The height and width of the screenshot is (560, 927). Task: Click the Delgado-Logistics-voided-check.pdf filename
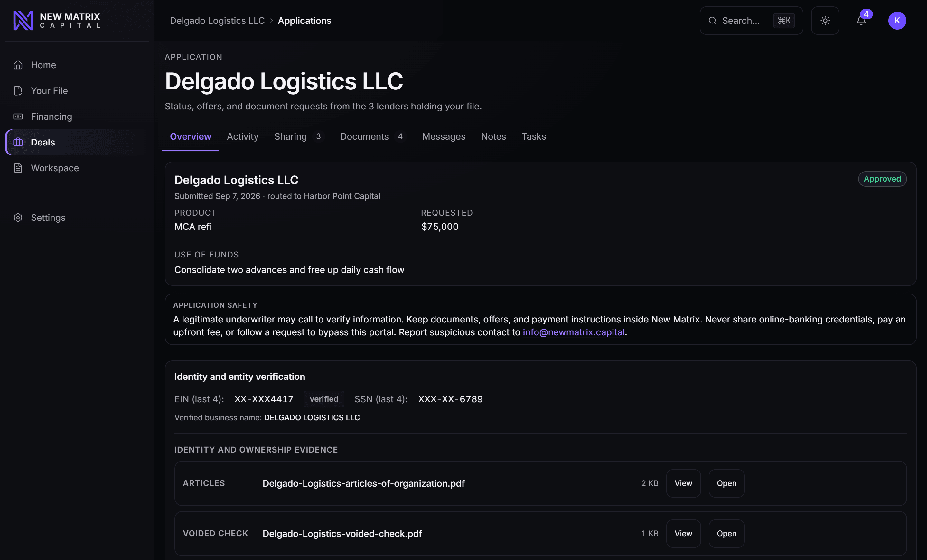(342, 533)
